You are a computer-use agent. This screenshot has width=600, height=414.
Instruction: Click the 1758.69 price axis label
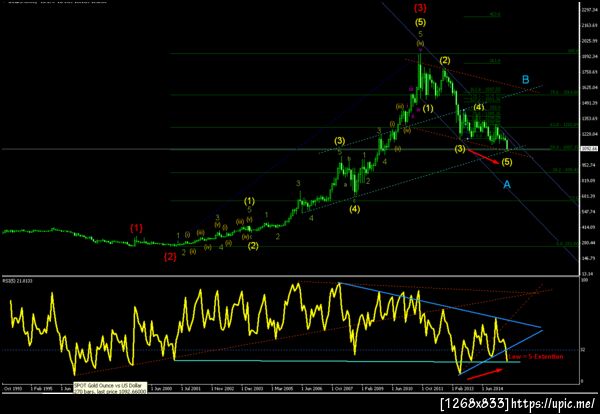pos(590,72)
